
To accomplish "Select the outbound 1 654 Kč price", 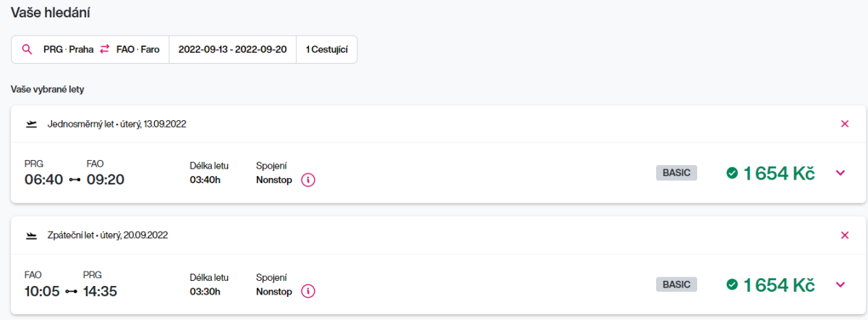I will 779,174.
